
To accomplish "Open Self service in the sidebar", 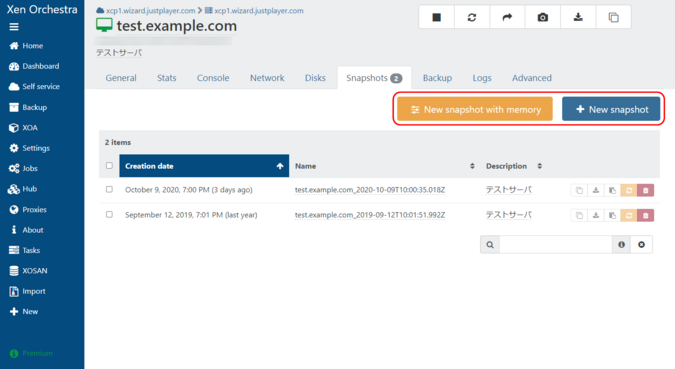I will pyautogui.click(x=34, y=87).
